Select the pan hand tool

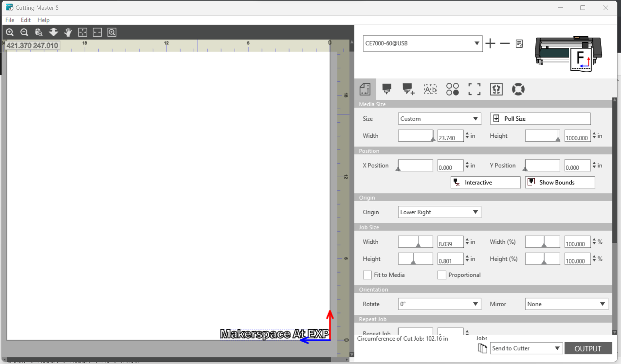click(x=68, y=32)
